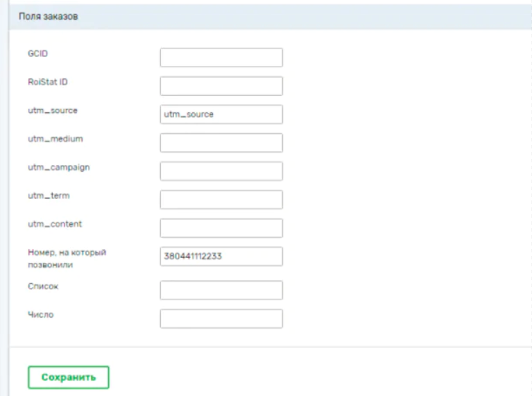Click the Число label text

pyautogui.click(x=40, y=314)
